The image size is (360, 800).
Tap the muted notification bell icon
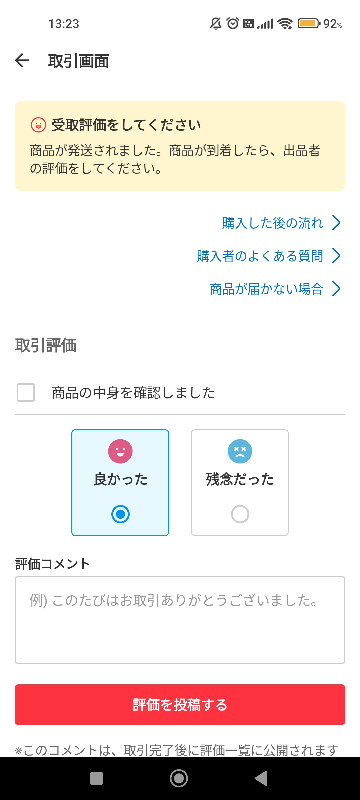click(x=216, y=23)
